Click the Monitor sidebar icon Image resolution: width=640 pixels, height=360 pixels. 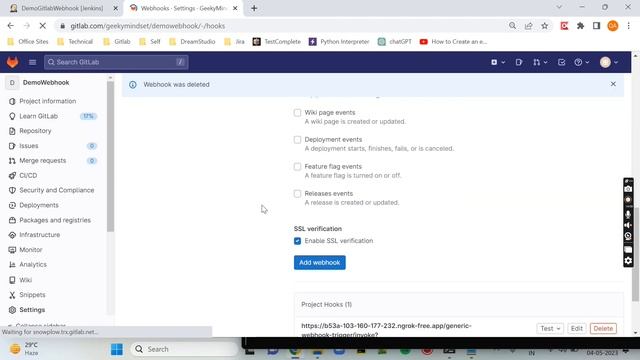point(12,250)
